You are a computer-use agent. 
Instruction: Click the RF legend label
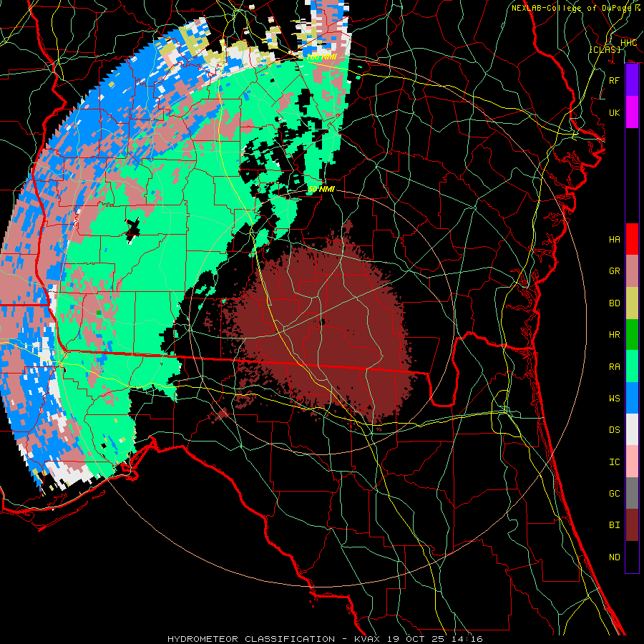point(615,80)
